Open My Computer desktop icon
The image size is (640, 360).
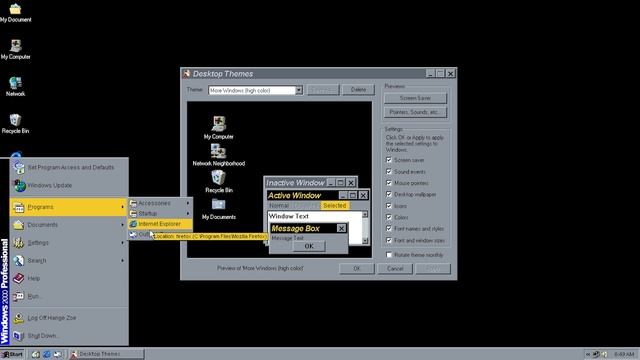(16, 49)
